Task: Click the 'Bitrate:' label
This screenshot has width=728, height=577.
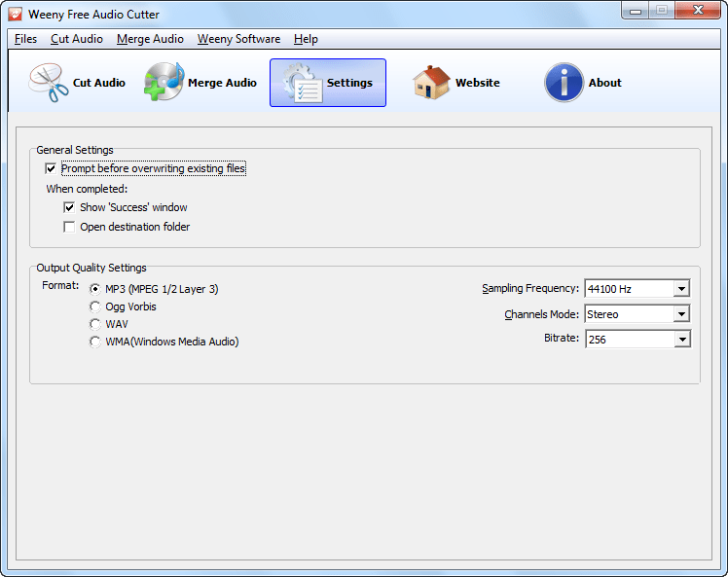Action: click(x=562, y=338)
